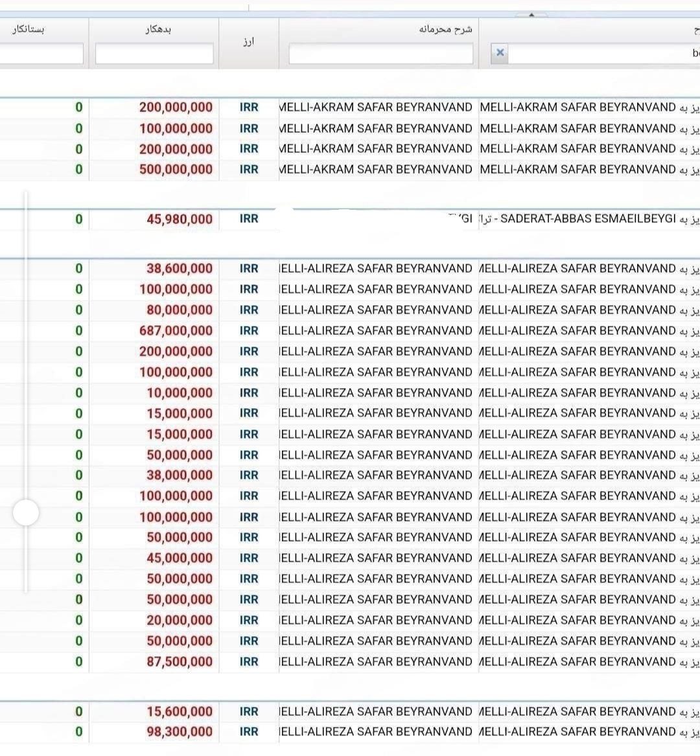Select rightmost description cell in the 87,500,000 row
The width and height of the screenshot is (700, 756).
click(x=589, y=662)
